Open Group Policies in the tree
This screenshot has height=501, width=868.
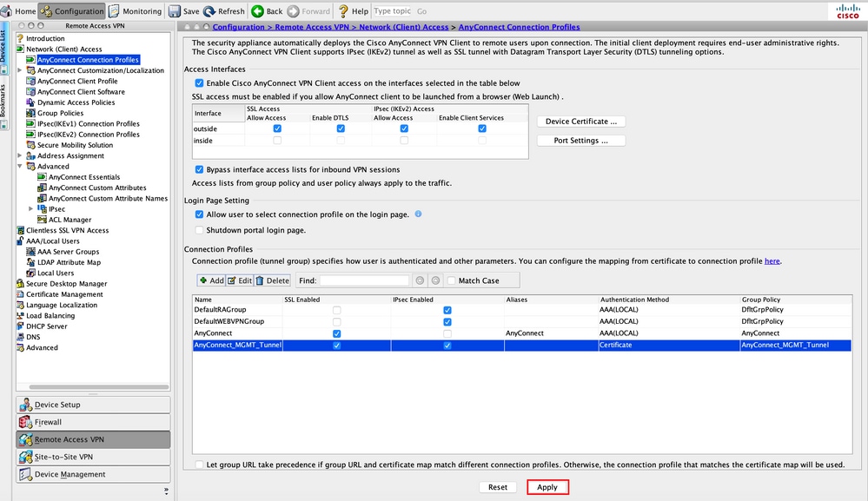tap(60, 113)
